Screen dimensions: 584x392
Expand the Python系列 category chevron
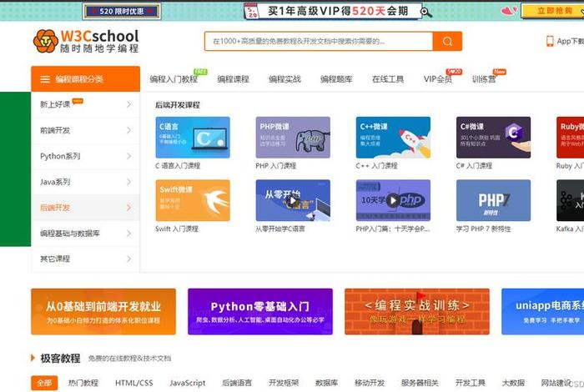click(128, 156)
